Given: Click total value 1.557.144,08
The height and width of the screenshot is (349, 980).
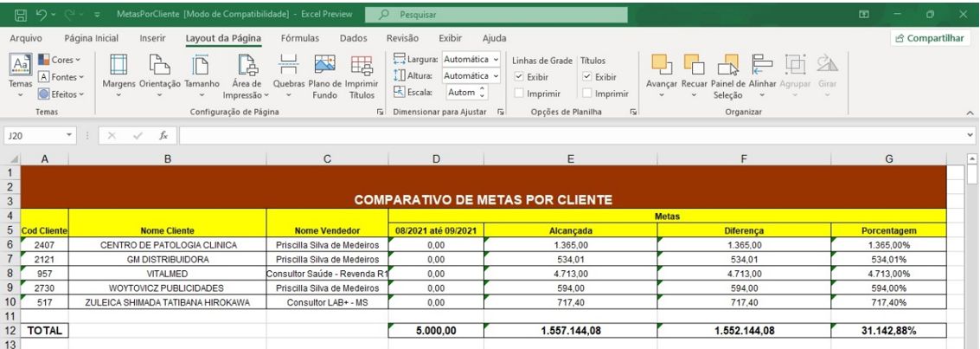Looking at the screenshot, I should (571, 330).
